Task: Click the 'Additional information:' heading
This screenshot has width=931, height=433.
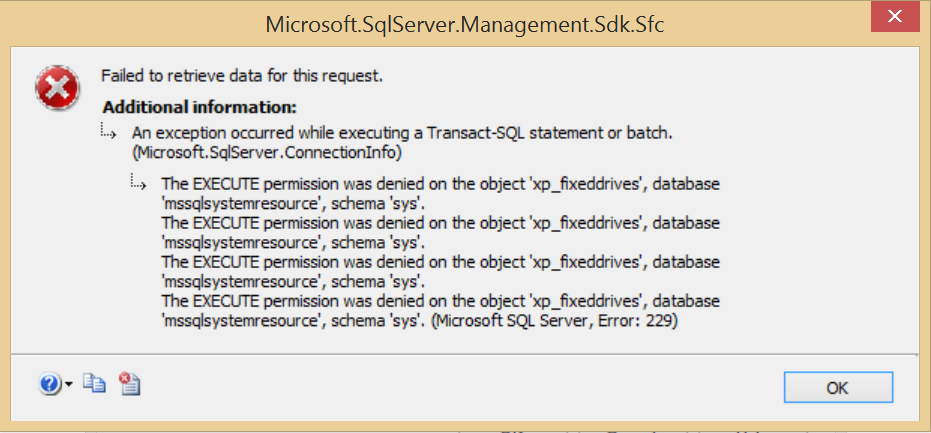Action: pos(200,106)
